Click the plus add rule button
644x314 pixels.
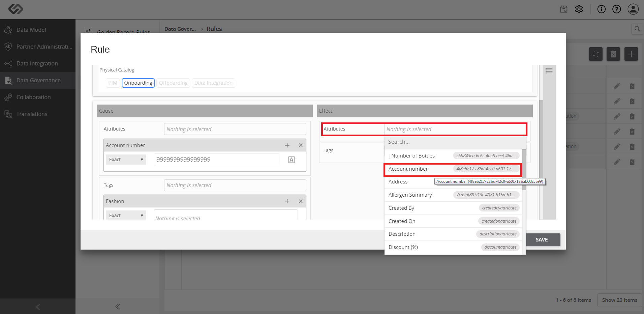pos(631,54)
